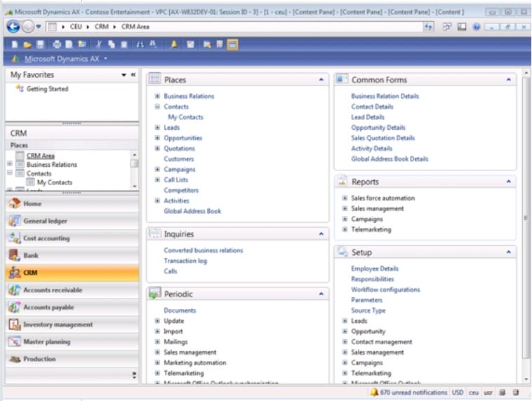This screenshot has height=401, width=532.
Task: Click USD currency in status bar
Action: (458, 392)
